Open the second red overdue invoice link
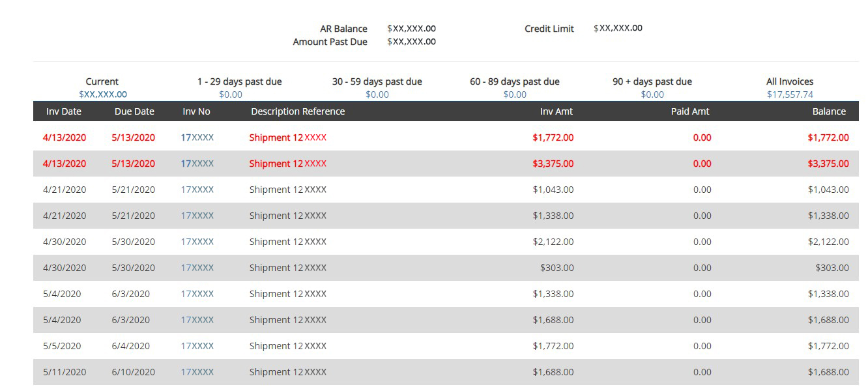 pyautogui.click(x=199, y=163)
